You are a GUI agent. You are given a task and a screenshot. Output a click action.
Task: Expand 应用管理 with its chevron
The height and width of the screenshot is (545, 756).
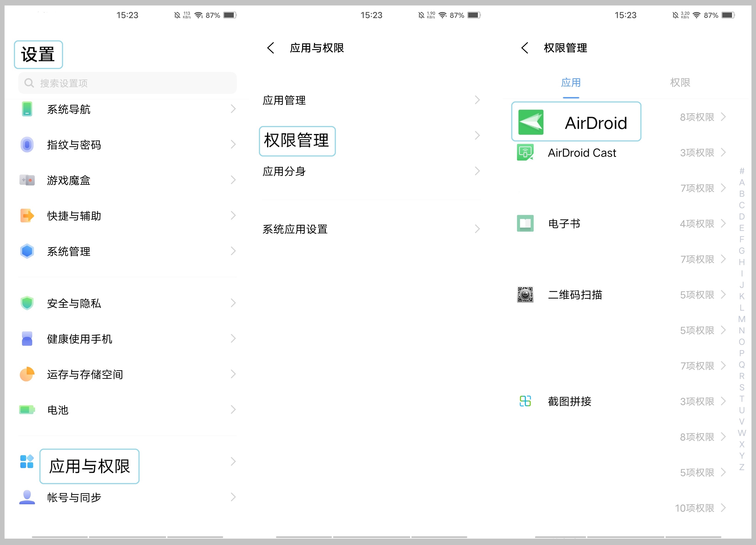pos(478,100)
